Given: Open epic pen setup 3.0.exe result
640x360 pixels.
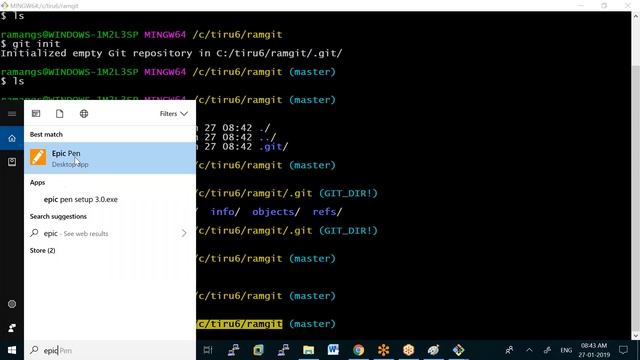Looking at the screenshot, I should pos(81,200).
